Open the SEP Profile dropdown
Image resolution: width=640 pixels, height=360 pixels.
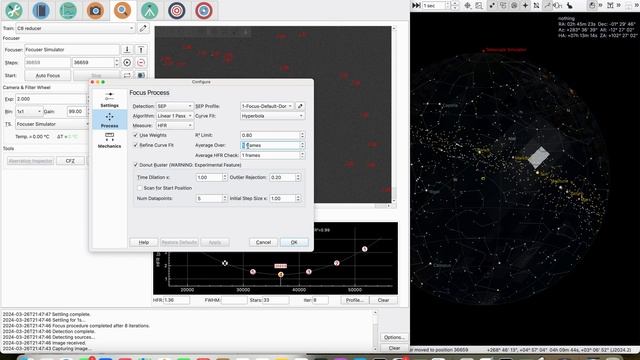tap(267, 106)
